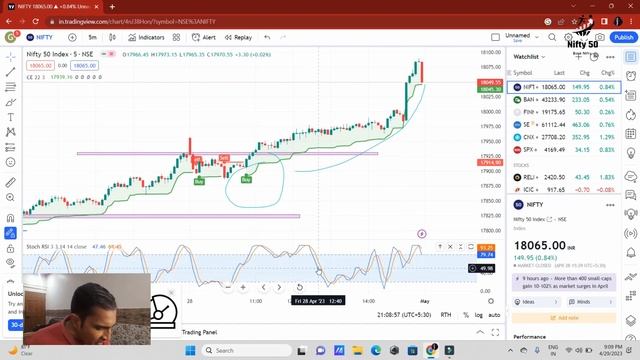This screenshot has height=360, width=640.
Task: Take a chart snapshot with camera icon
Action: (x=600, y=37)
